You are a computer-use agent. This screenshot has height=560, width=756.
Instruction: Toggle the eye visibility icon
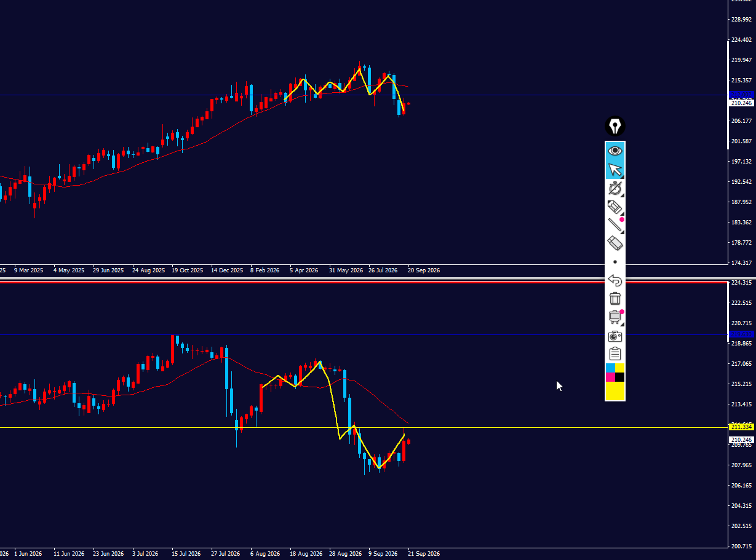click(x=615, y=151)
